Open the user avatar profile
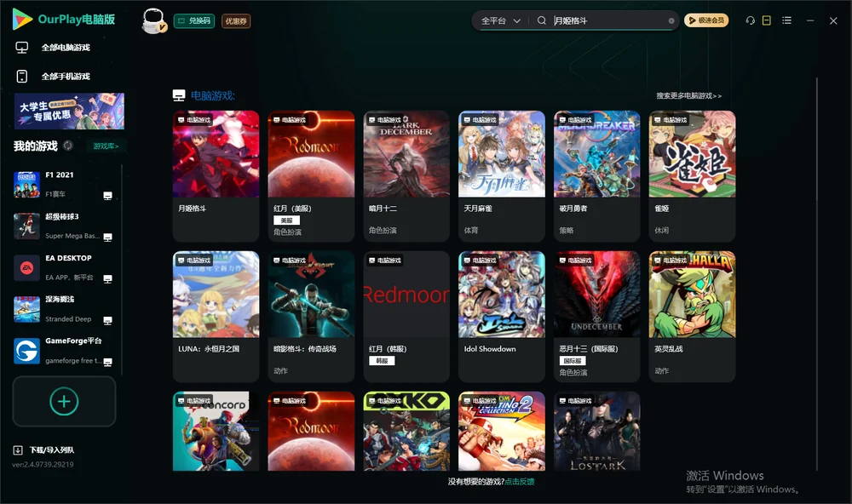This screenshot has height=504, width=852. (x=153, y=20)
